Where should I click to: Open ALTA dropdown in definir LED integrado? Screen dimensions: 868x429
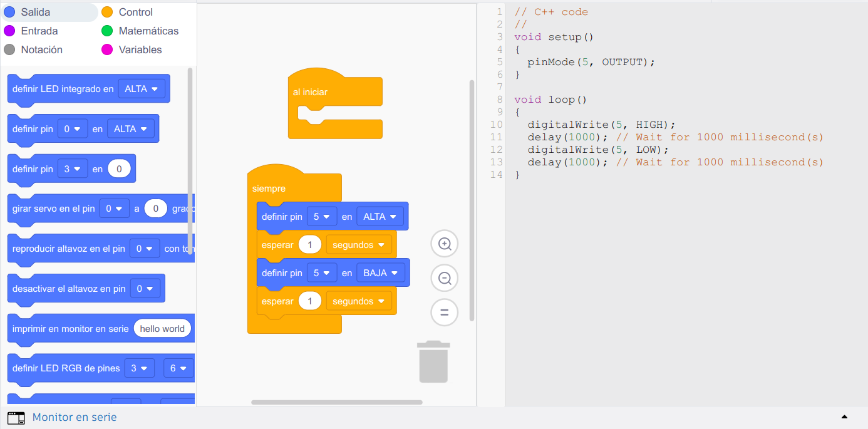[x=144, y=89]
